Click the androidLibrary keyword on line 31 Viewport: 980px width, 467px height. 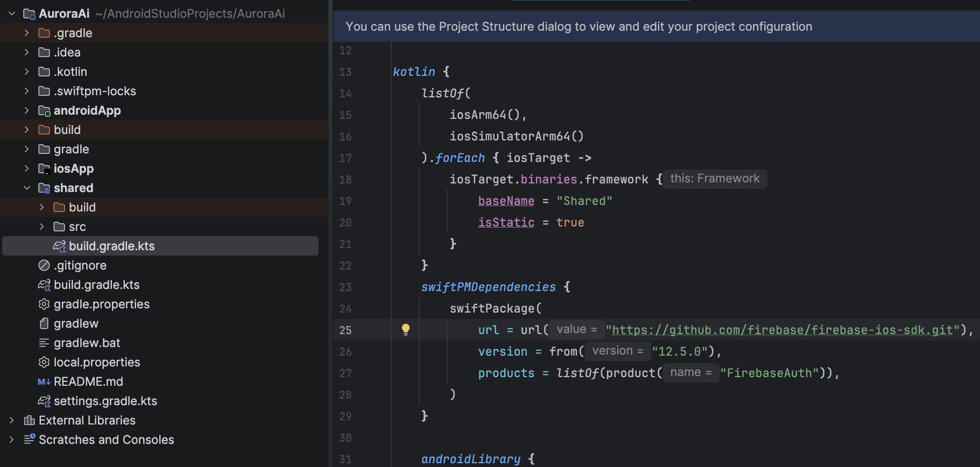point(471,459)
